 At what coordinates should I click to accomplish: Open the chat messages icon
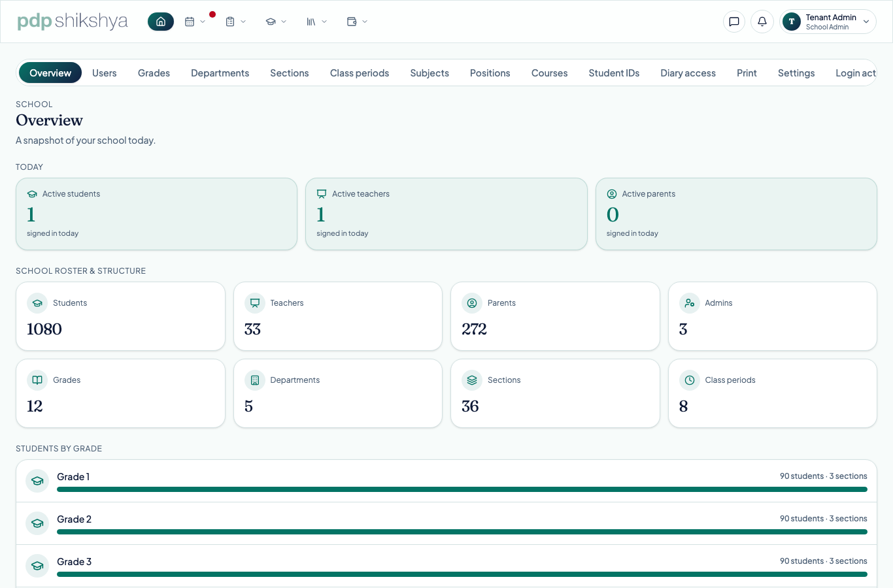coord(734,22)
